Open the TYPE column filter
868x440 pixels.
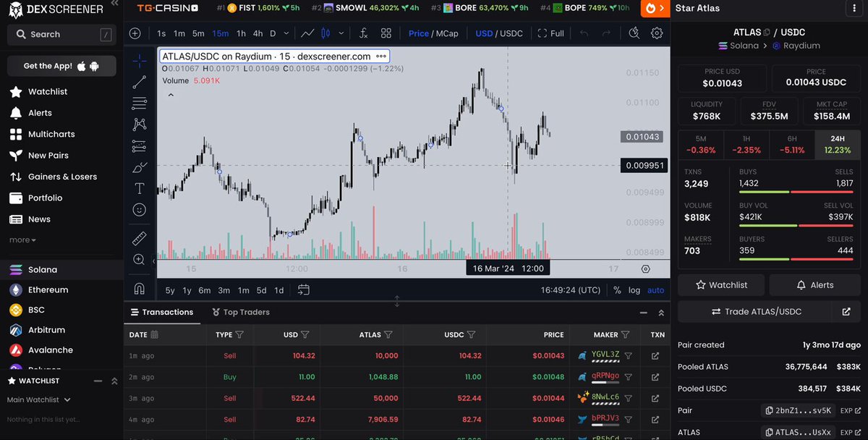(x=239, y=335)
